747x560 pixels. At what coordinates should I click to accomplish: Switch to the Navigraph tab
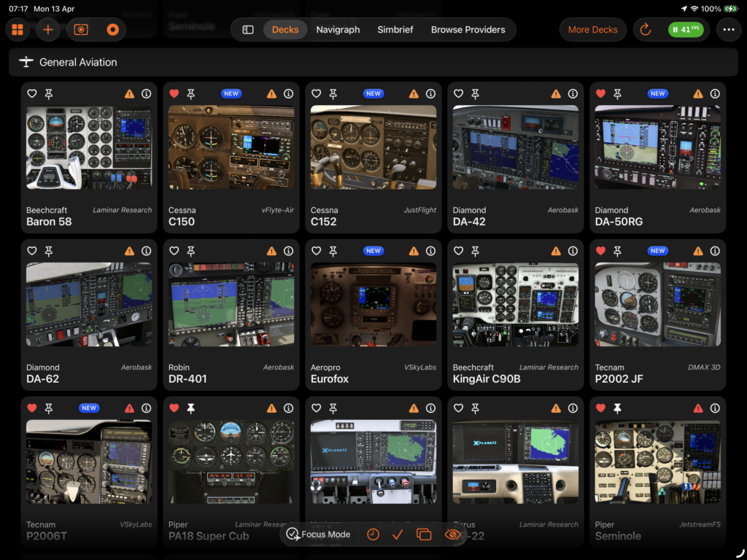pyautogui.click(x=338, y=30)
